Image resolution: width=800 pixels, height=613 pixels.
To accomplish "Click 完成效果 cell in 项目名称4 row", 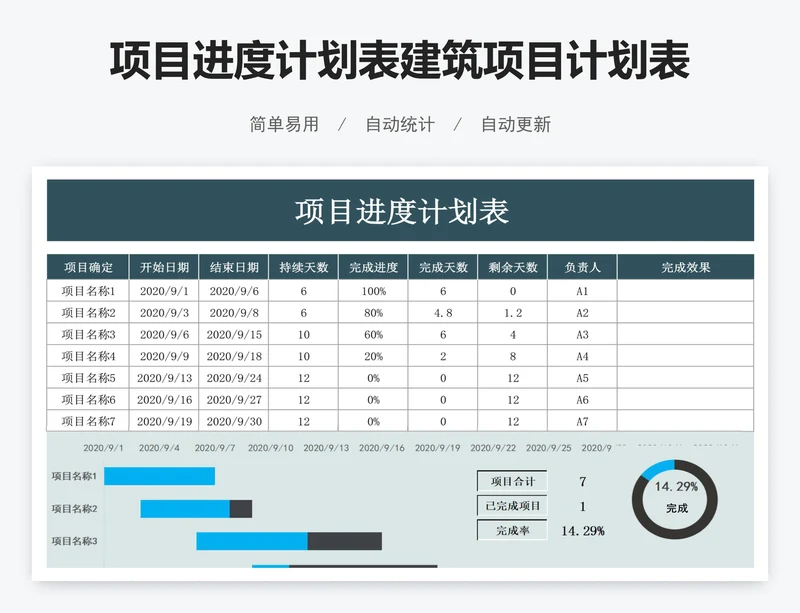I will point(686,356).
